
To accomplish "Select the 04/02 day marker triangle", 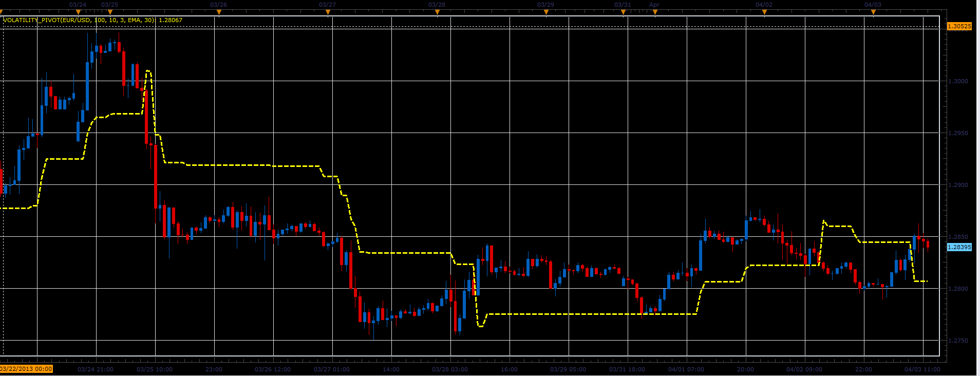I will click(x=764, y=12).
